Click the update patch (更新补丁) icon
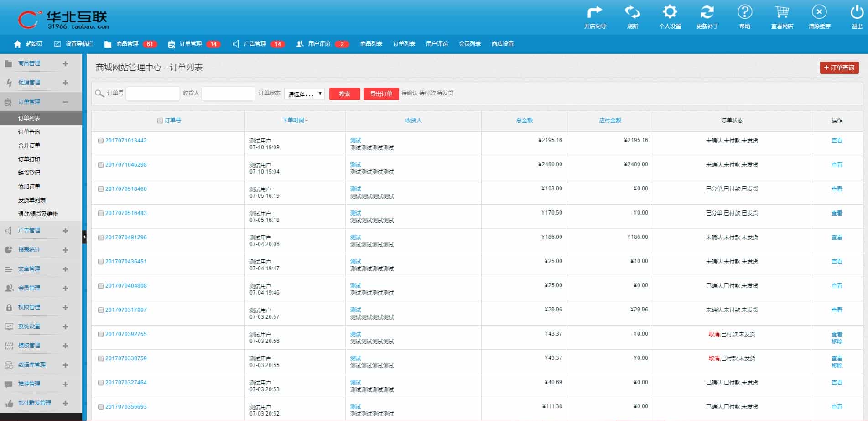The width and height of the screenshot is (868, 421). 707,13
